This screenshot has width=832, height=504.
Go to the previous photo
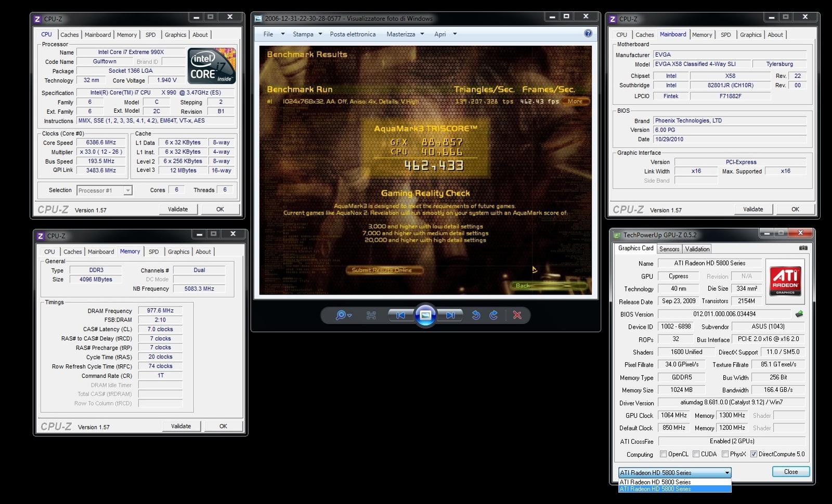(x=400, y=315)
